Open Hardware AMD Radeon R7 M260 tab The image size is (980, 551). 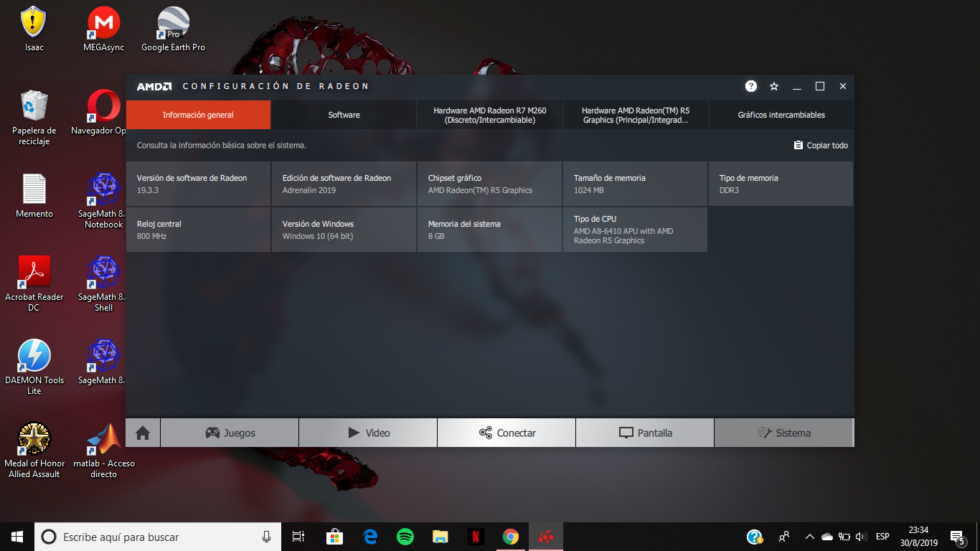[490, 115]
